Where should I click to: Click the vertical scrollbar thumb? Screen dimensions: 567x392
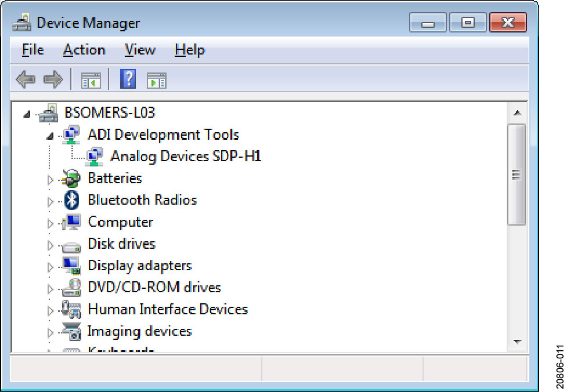click(517, 175)
